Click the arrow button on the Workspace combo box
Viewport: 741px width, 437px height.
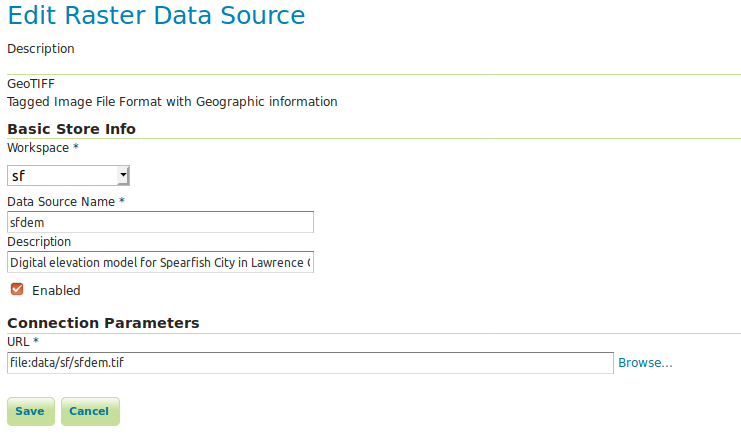click(x=123, y=176)
